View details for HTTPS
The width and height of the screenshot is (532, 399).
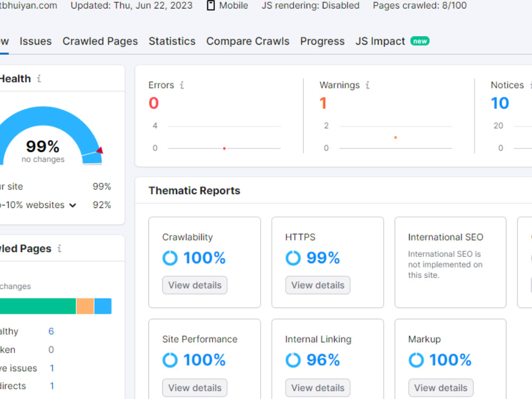pos(318,285)
